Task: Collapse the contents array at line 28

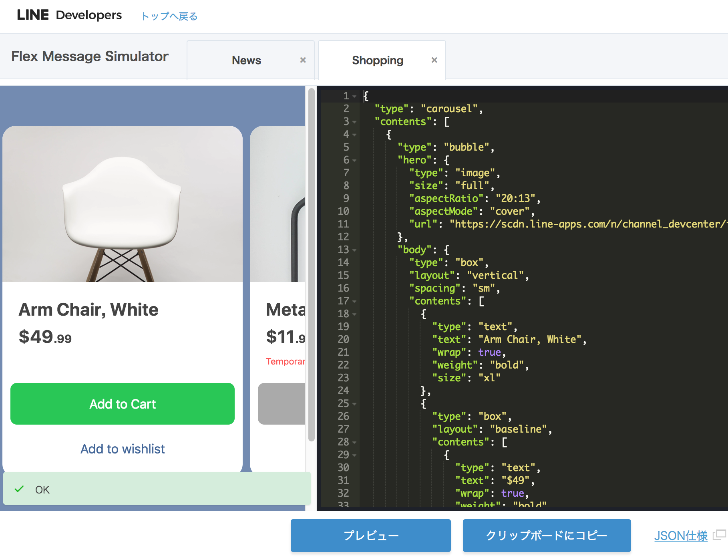Action: click(354, 442)
